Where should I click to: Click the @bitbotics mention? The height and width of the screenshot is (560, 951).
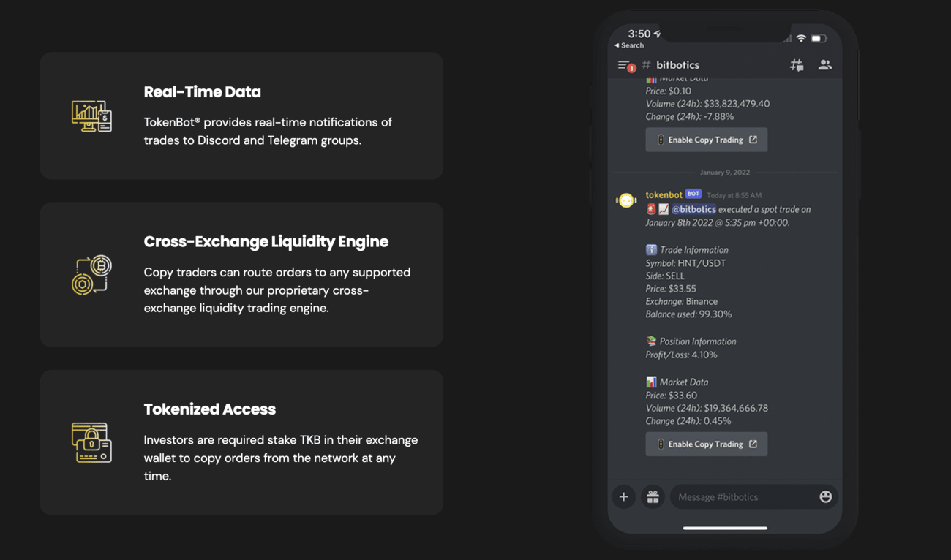pyautogui.click(x=693, y=209)
